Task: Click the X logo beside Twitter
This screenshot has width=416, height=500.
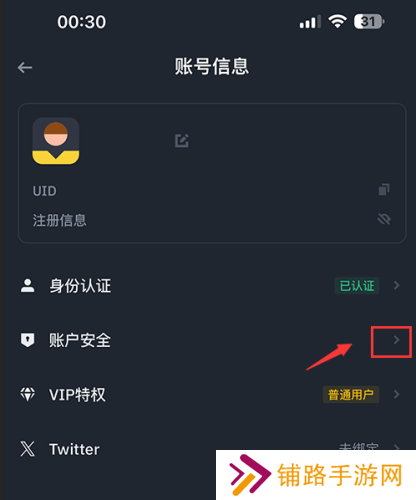Action: [28, 449]
